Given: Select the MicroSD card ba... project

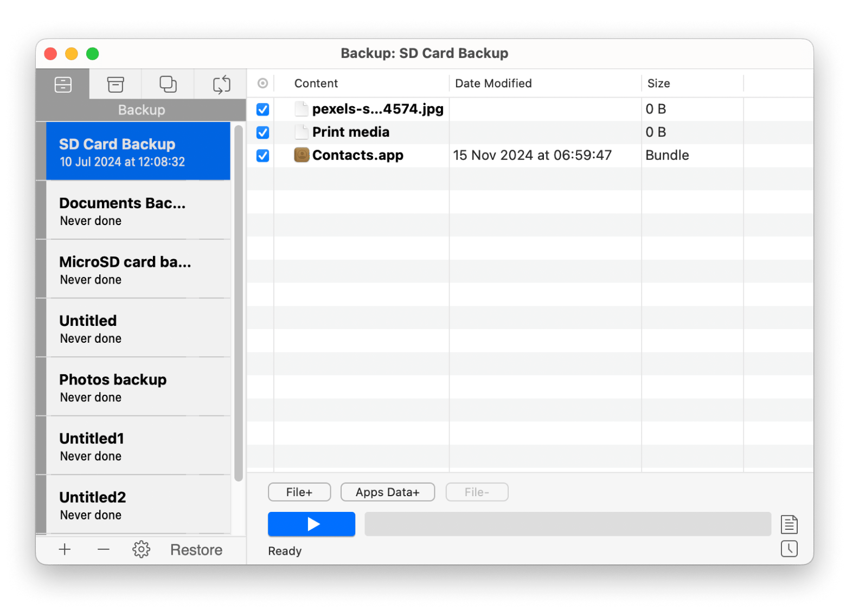Looking at the screenshot, I should point(138,269).
